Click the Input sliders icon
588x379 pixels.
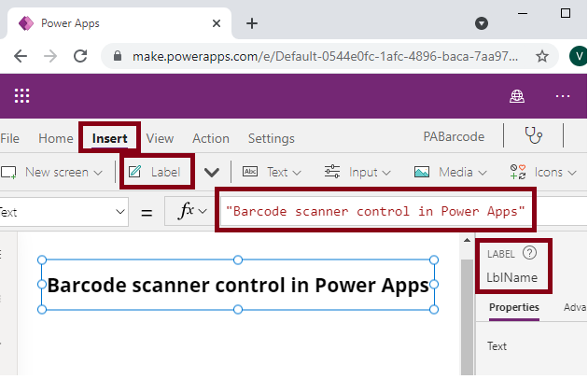332,172
